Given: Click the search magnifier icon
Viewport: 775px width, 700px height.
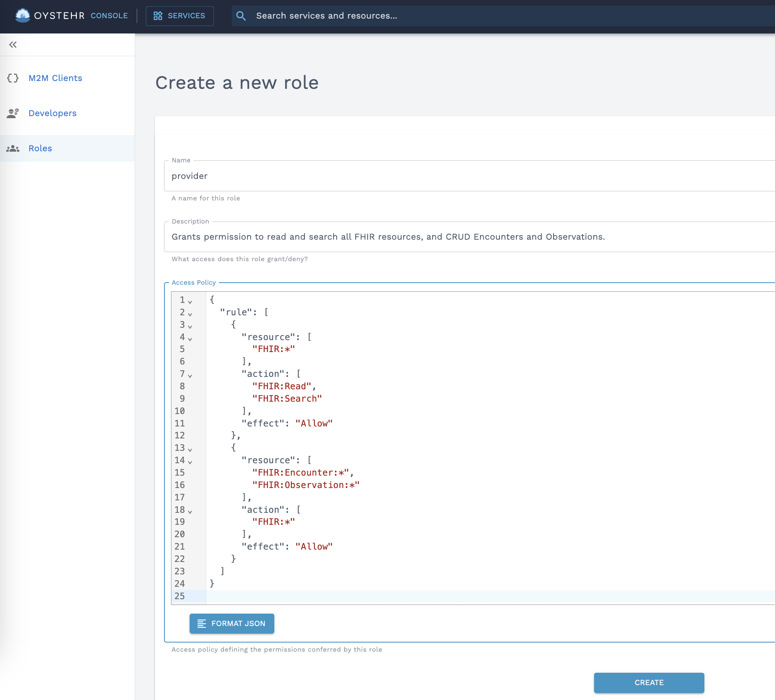Looking at the screenshot, I should coord(241,16).
